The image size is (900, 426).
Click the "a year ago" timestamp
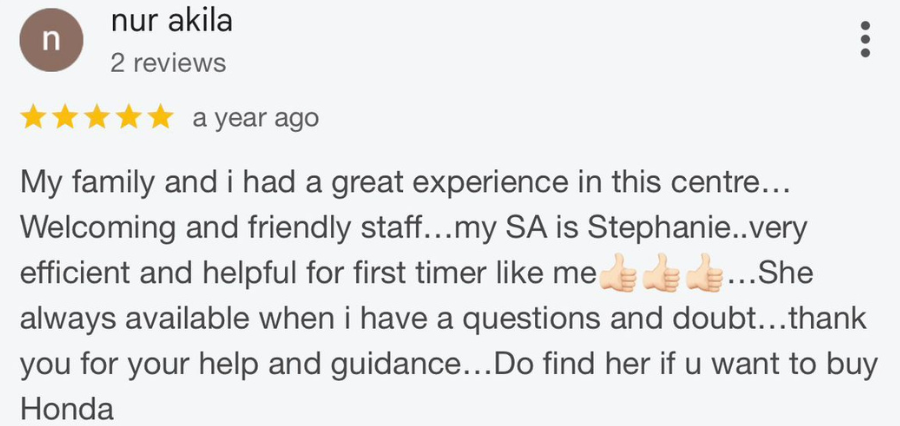255,118
